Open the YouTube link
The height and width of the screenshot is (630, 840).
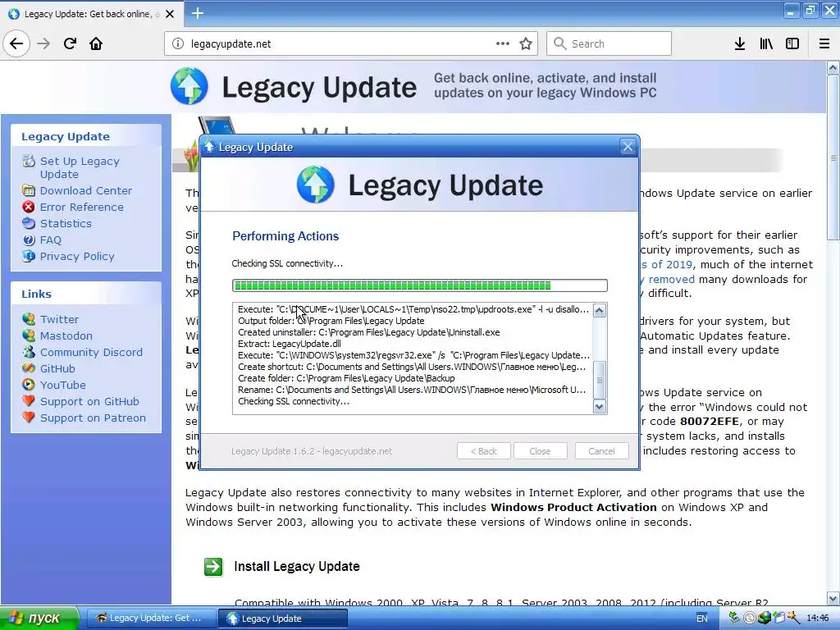(62, 386)
